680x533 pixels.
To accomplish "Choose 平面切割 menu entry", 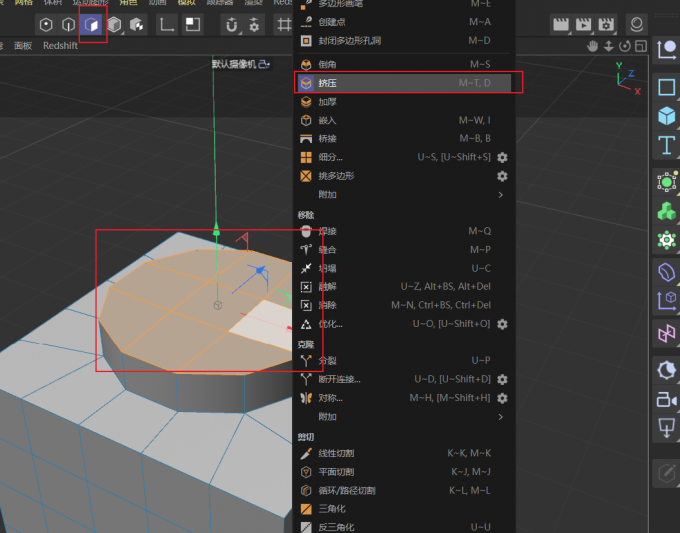I will point(404,472).
